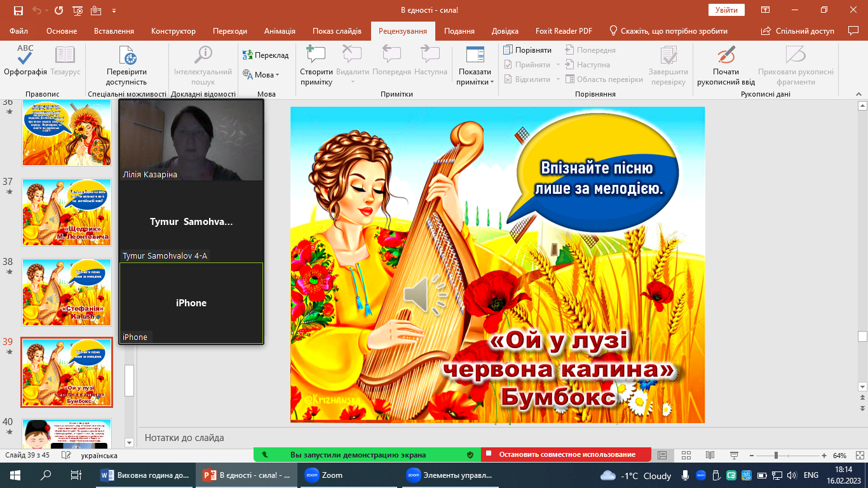Image resolution: width=868 pixels, height=488 pixels.
Task: Start Slide Show from status bar icon
Action: click(x=735, y=456)
